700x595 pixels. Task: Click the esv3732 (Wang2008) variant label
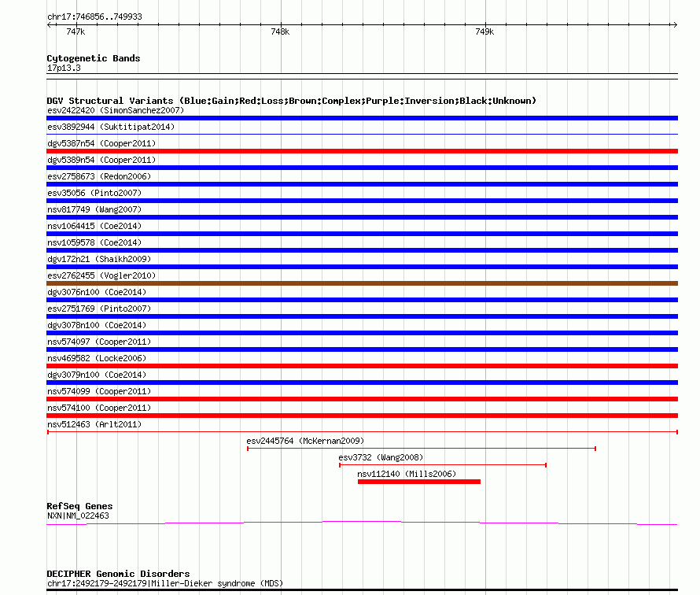(381, 457)
